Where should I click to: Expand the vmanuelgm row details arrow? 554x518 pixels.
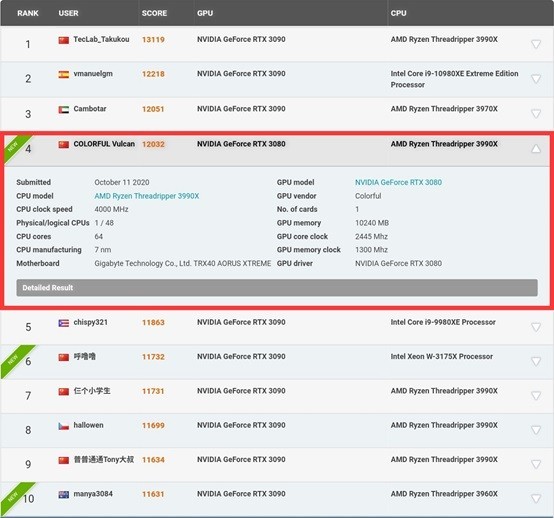tap(536, 78)
